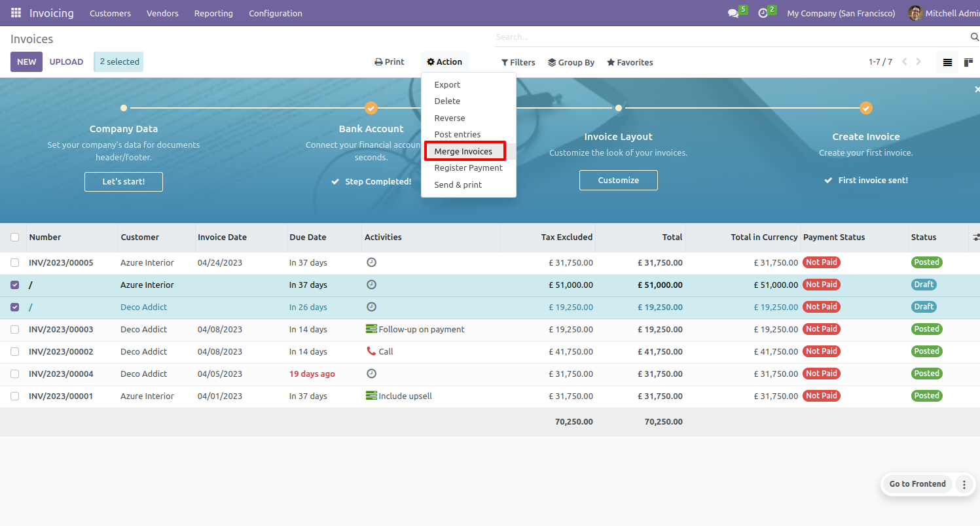Open the Customers menu
Screen dimensions: 980x526
[110, 13]
